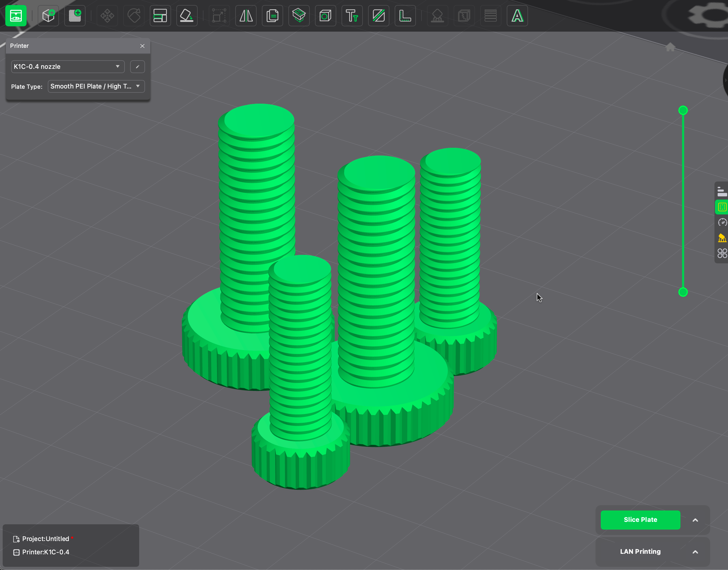Toggle the highlighted plate-boundary sidebar icon
728x570 pixels.
[x=722, y=207]
